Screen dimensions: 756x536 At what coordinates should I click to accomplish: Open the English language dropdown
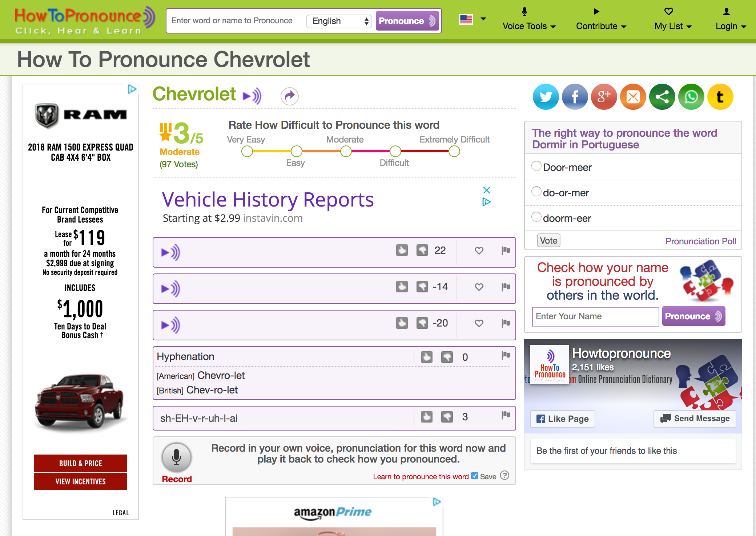coord(339,21)
